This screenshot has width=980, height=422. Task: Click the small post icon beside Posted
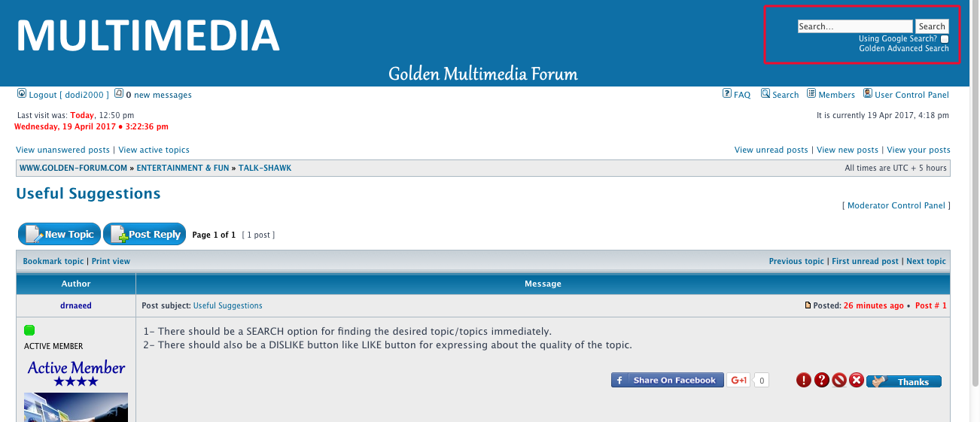[x=808, y=306]
